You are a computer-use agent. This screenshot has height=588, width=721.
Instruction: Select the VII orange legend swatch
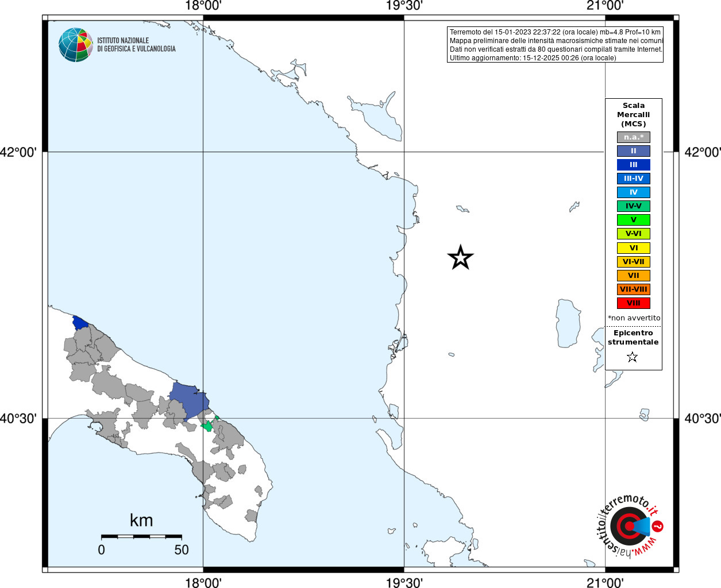pos(634,276)
